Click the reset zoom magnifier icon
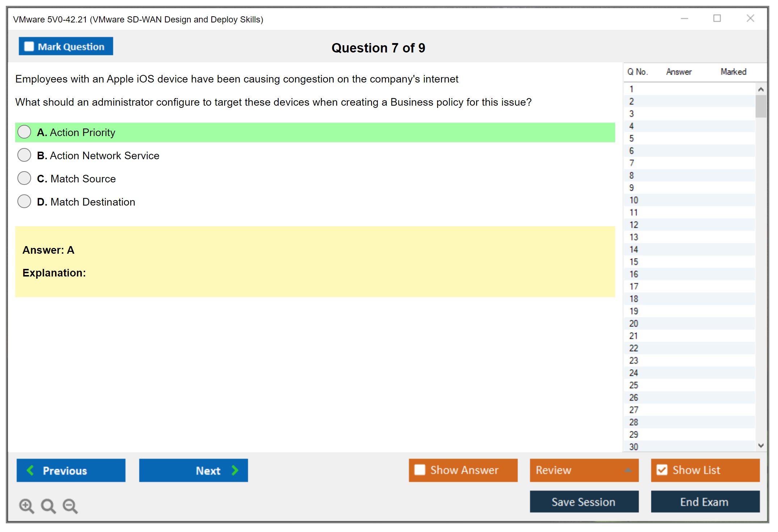 click(48, 506)
